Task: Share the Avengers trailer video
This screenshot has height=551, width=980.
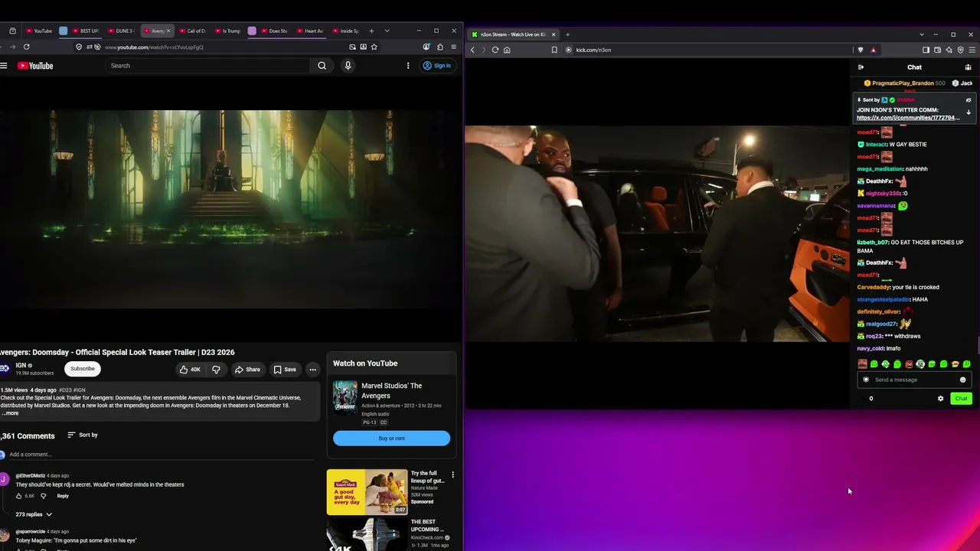Action: click(247, 370)
